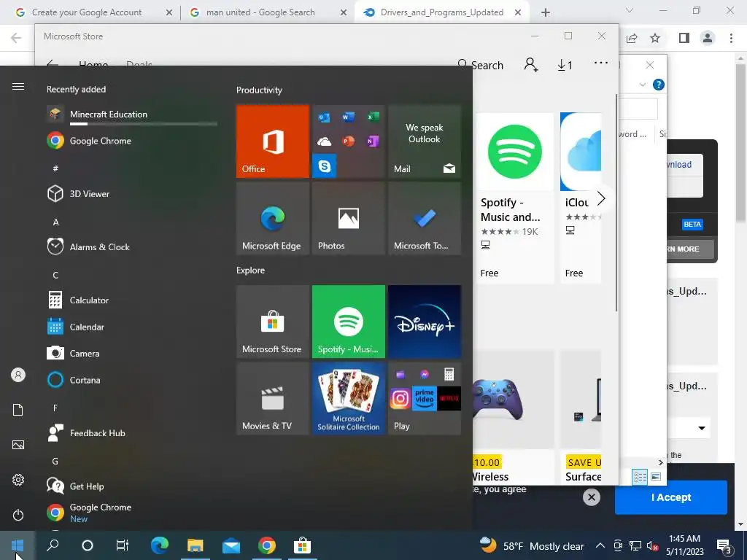The height and width of the screenshot is (560, 747).
Task: Launch the Spotify - Music tile
Action: click(348, 322)
